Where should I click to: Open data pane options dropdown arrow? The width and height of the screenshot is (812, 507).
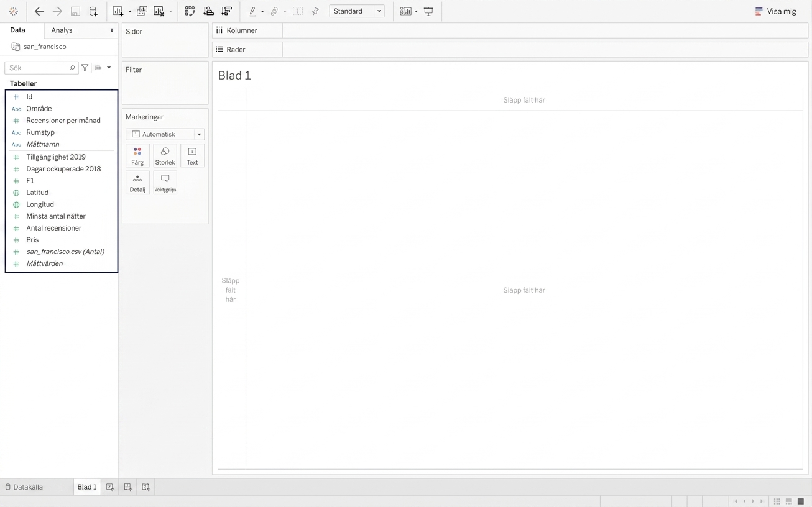(x=109, y=68)
